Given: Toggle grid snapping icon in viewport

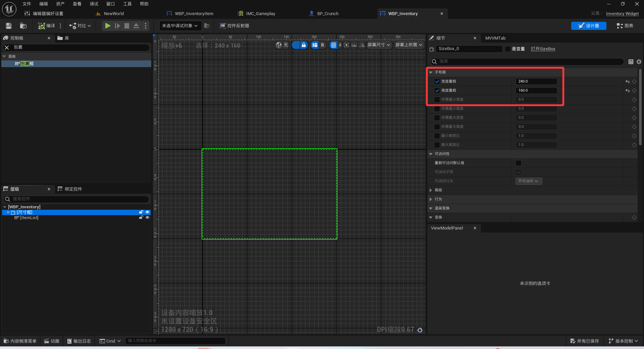Looking at the screenshot, I should coord(333,45).
